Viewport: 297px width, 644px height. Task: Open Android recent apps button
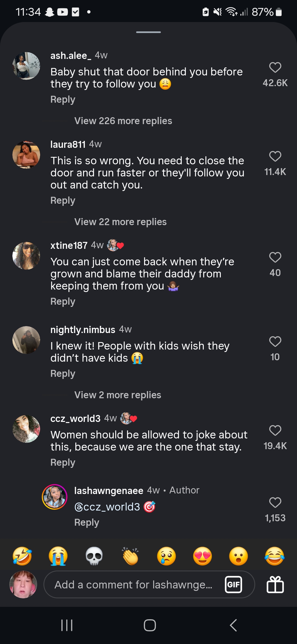67,625
